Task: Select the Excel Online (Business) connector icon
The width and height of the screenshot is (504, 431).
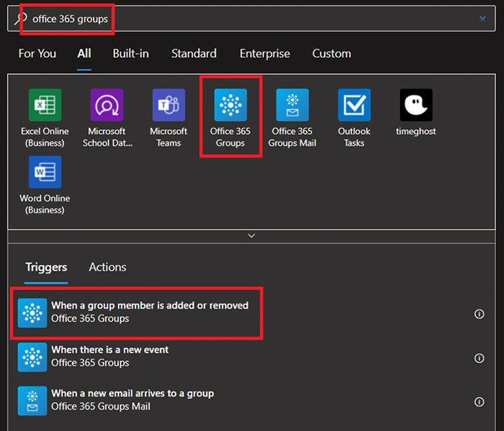Action: [x=45, y=105]
